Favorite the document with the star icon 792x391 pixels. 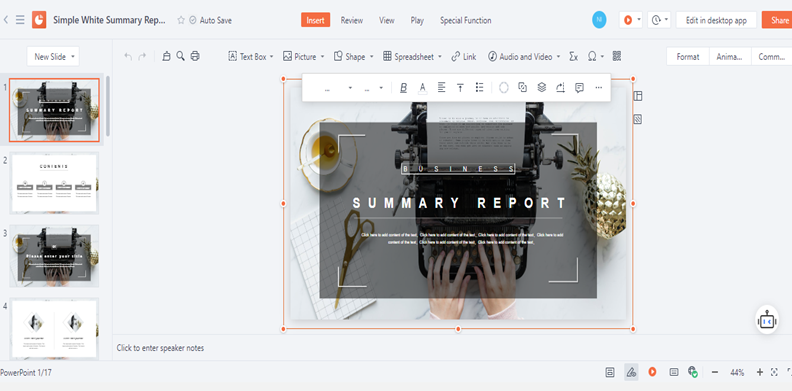coord(181,20)
